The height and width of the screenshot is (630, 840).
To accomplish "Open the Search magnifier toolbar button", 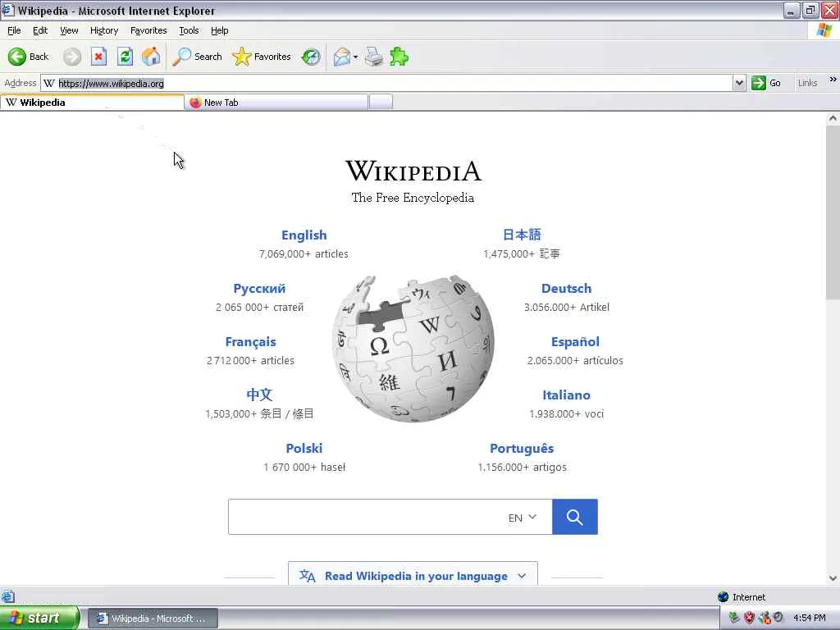I will (x=197, y=57).
